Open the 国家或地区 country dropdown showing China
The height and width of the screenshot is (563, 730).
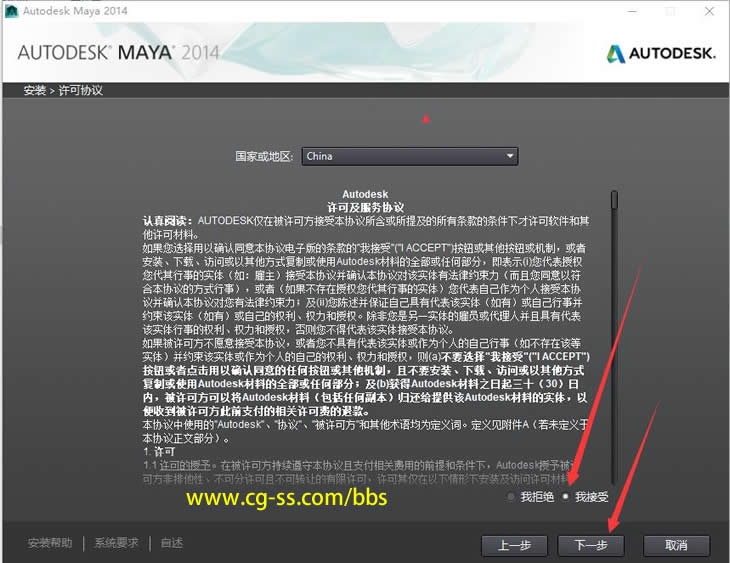pyautogui.click(x=409, y=156)
